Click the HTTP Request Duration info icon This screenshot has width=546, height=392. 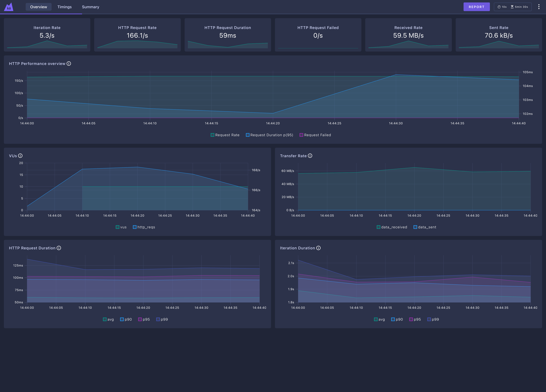click(x=59, y=248)
